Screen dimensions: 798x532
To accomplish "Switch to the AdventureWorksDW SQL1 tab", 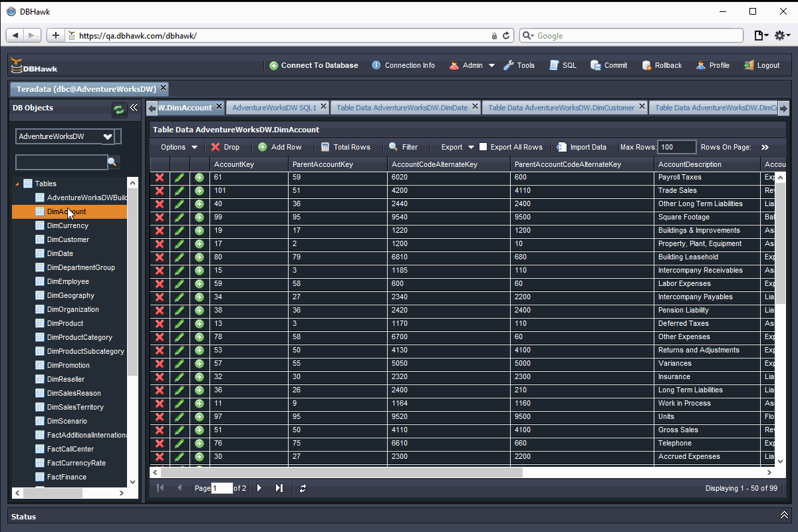I will point(274,107).
